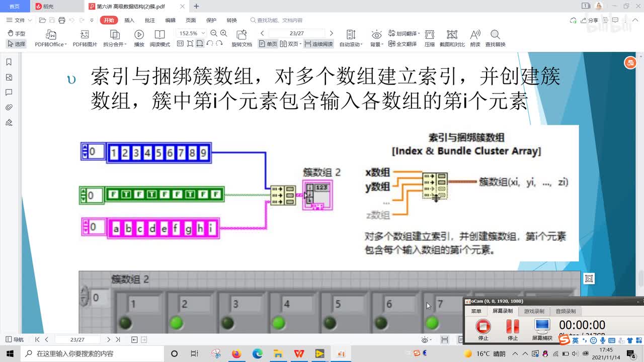
Task: Open the 背景 background dropdown
Action: tap(376, 38)
